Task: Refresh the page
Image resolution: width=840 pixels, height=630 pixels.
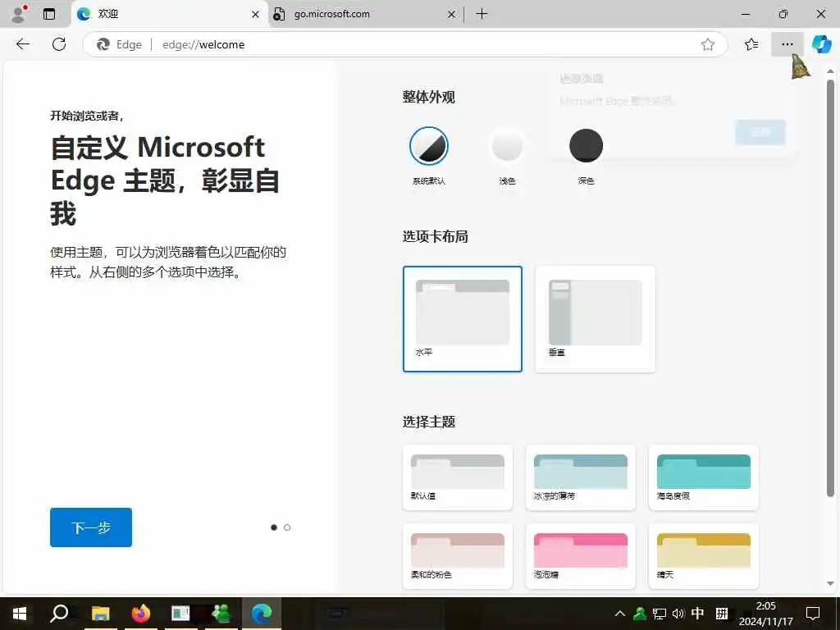Action: (59, 44)
